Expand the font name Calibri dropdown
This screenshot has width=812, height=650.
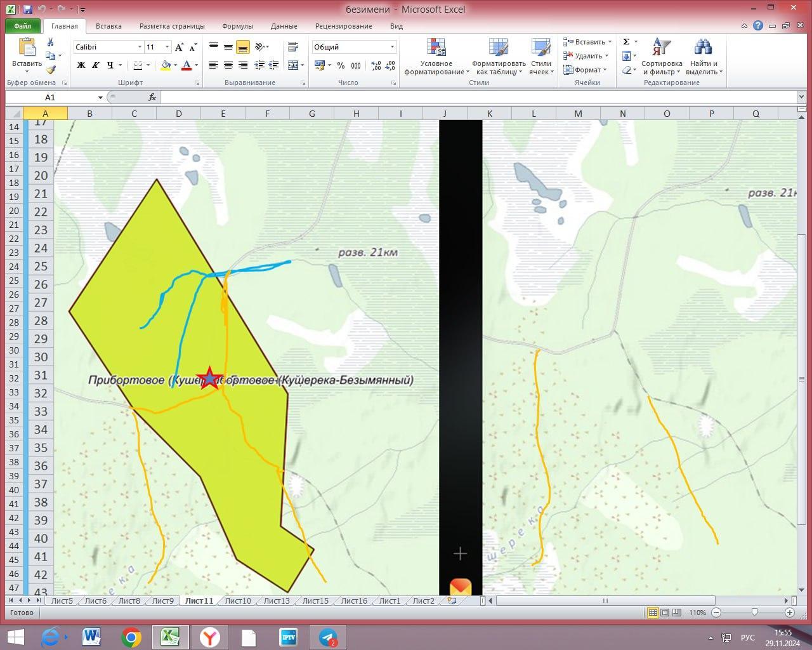[x=140, y=47]
